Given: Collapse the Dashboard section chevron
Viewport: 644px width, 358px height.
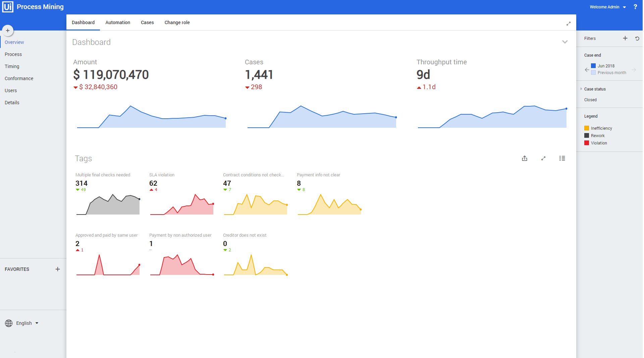Looking at the screenshot, I should coord(565,42).
